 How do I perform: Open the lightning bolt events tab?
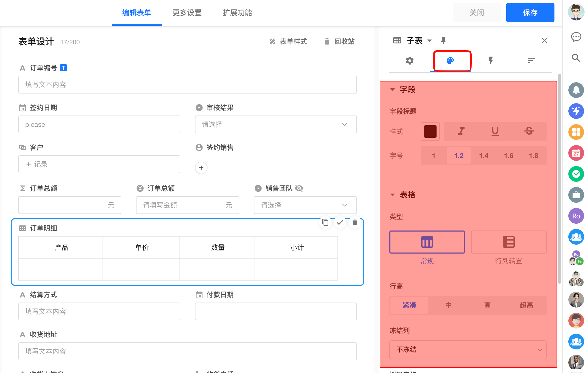491,61
